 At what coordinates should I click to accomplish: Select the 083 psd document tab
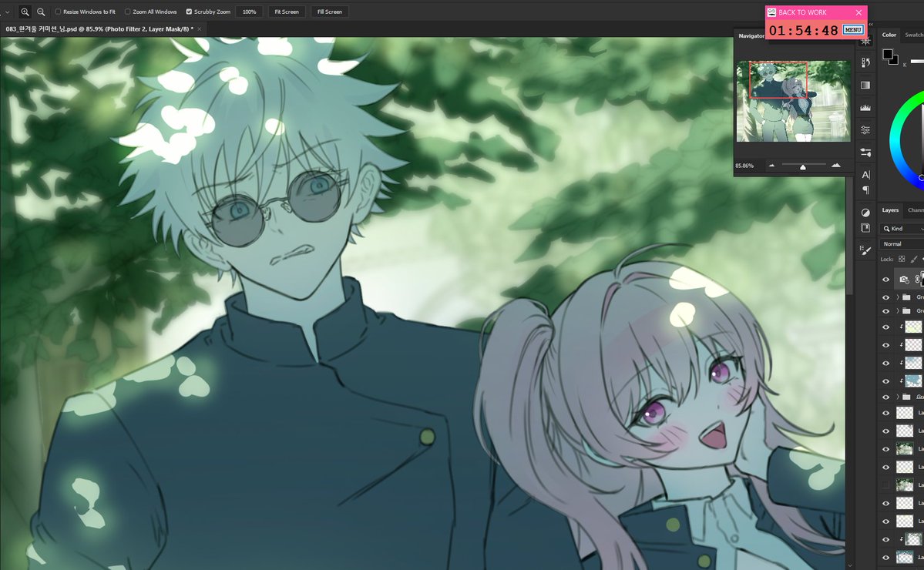point(99,28)
